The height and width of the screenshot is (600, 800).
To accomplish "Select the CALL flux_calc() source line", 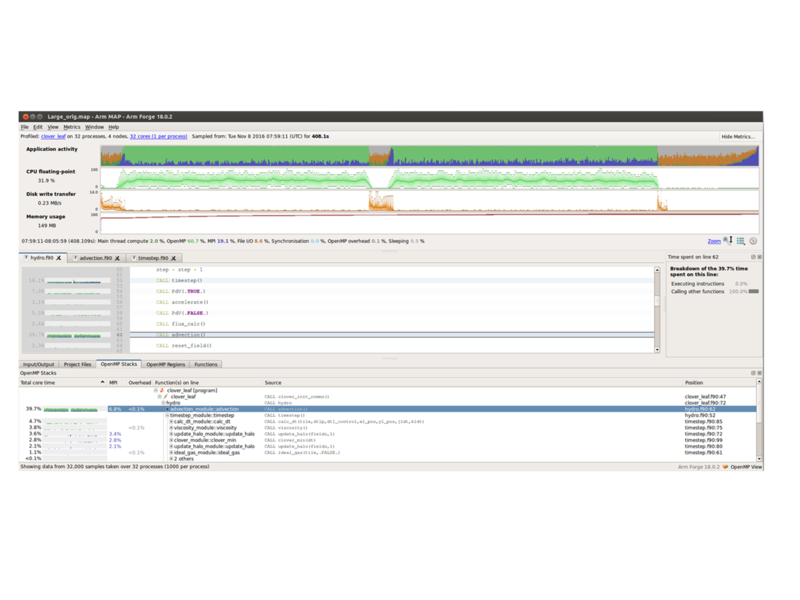I will click(391, 324).
